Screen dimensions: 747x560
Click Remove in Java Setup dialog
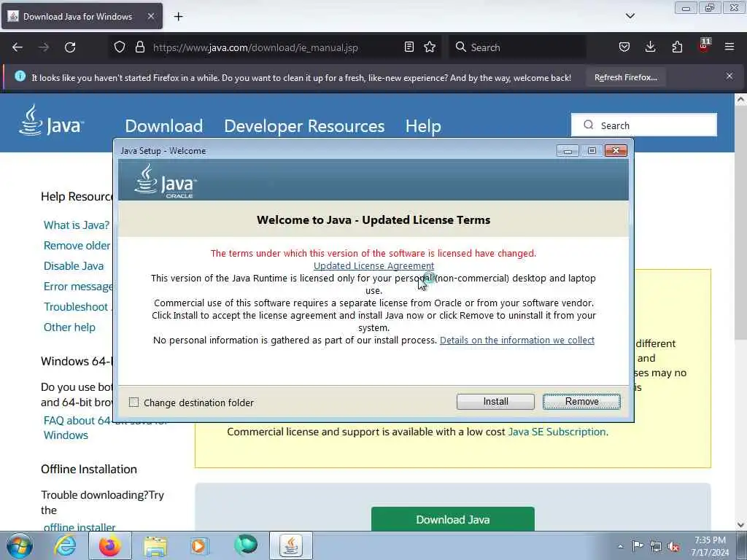[x=581, y=402]
